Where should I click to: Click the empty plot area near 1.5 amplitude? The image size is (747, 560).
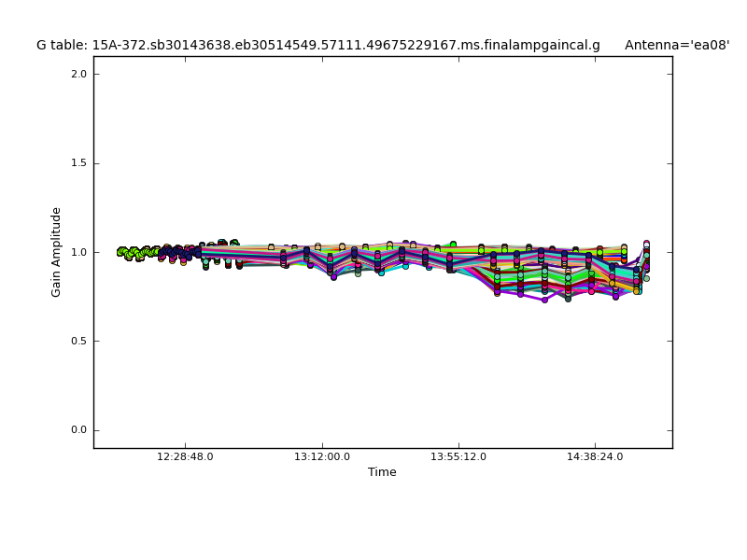coord(373,163)
